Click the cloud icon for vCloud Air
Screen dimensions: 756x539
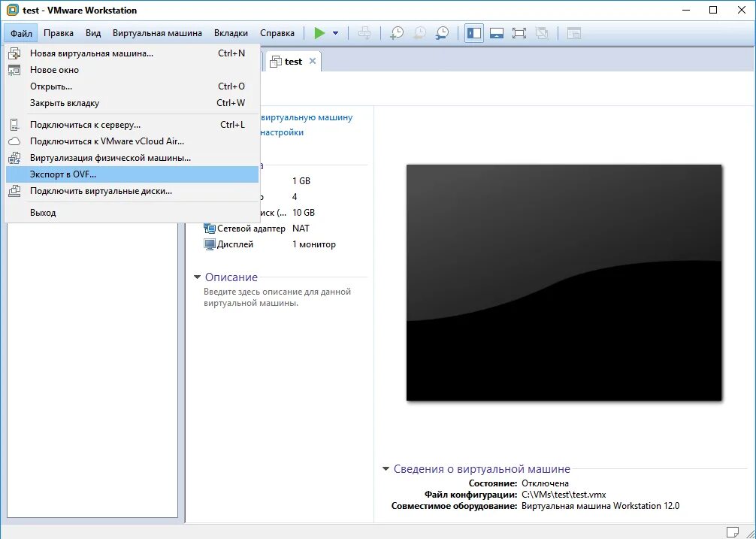(14, 141)
